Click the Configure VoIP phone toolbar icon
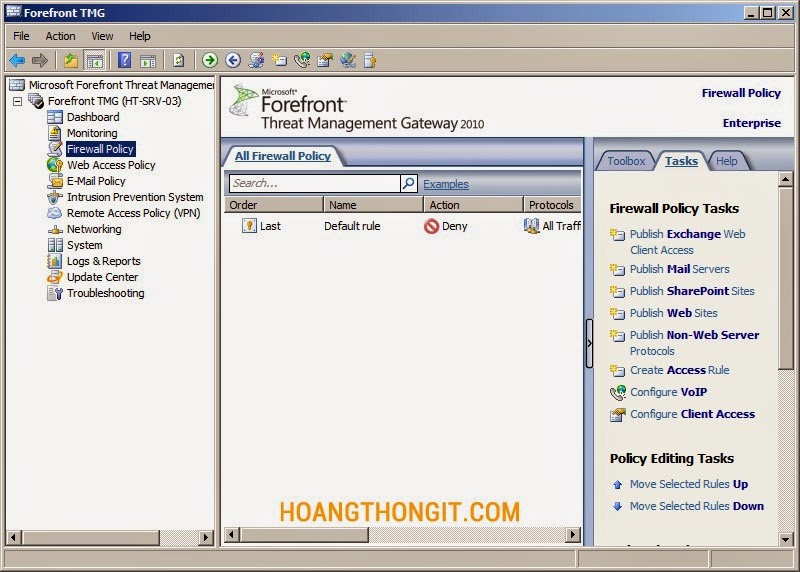Screen dimensions: 800x572 click(302, 60)
